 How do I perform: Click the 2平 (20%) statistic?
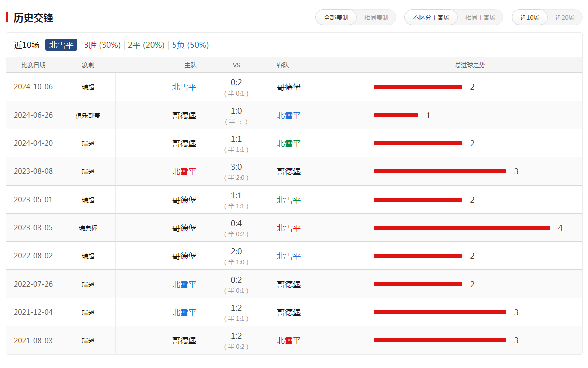pos(146,45)
